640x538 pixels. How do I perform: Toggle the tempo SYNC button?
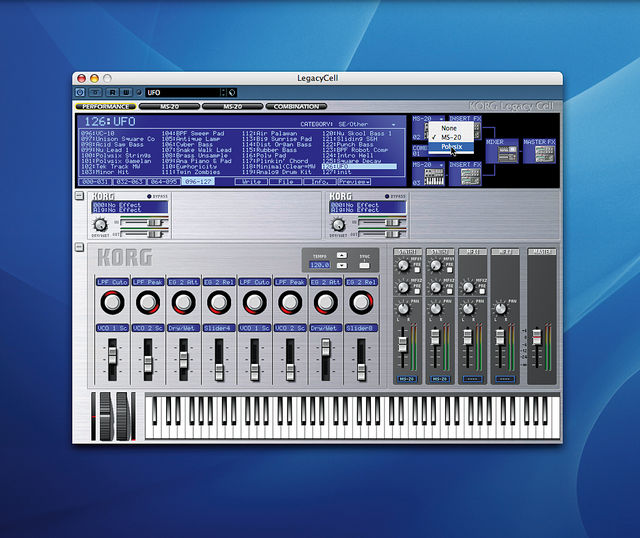[x=364, y=266]
